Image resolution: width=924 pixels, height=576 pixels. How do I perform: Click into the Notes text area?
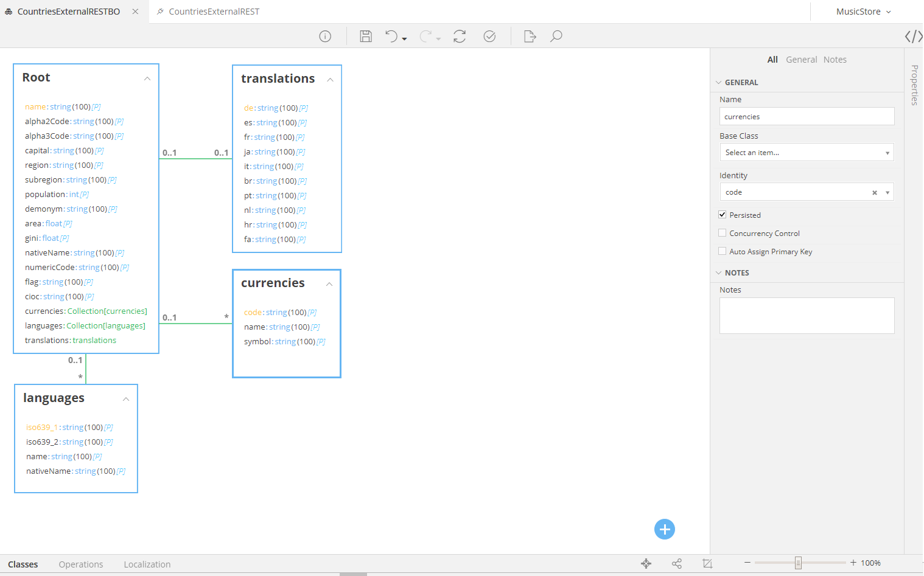pos(807,315)
